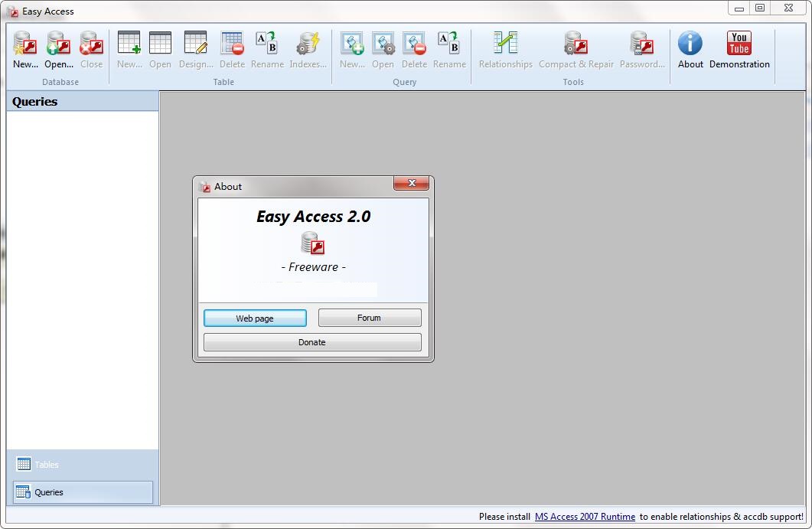812x529 pixels.
Task: Rename the selected table
Action: click(x=267, y=50)
